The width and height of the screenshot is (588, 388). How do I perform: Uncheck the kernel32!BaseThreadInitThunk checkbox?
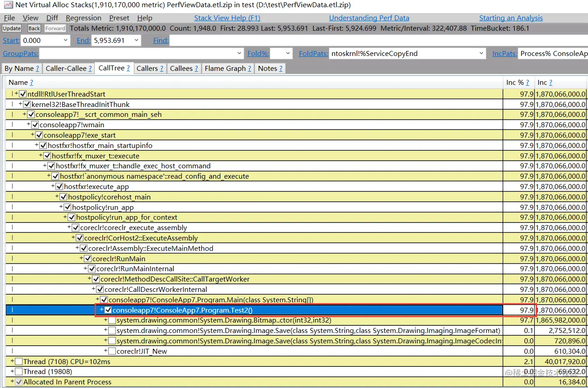click(27, 105)
